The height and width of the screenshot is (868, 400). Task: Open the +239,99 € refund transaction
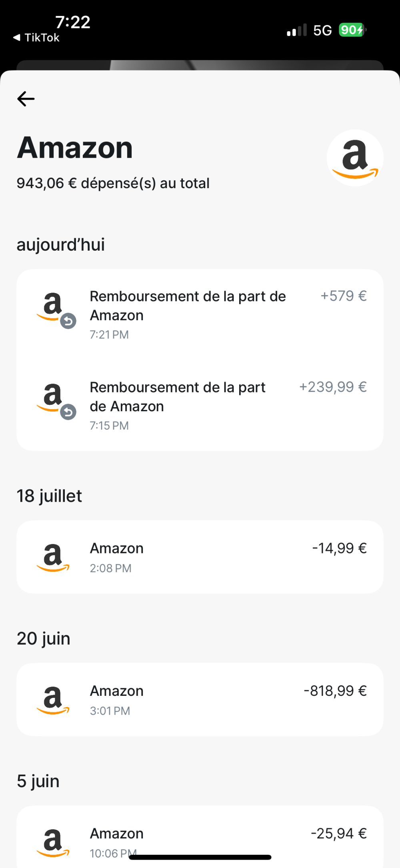pos(200,406)
